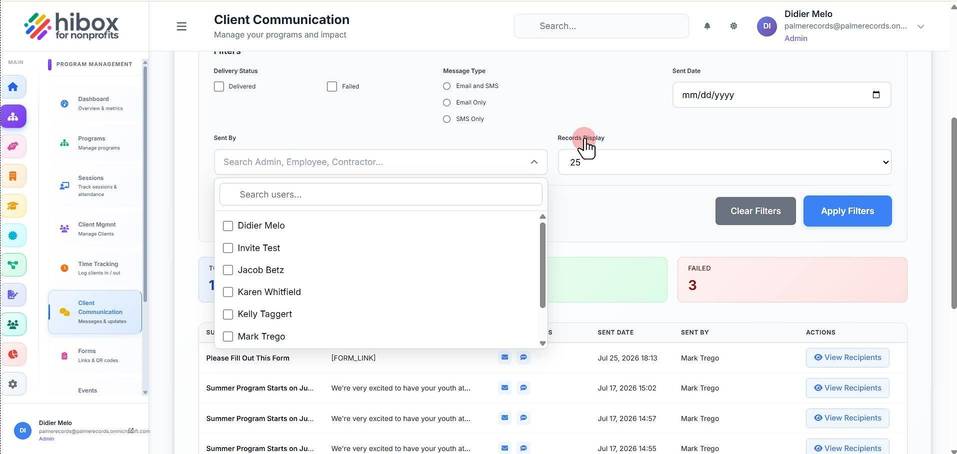The image size is (957, 454).
Task: Tick the Jacob Betz user checkbox
Action: pos(228,270)
